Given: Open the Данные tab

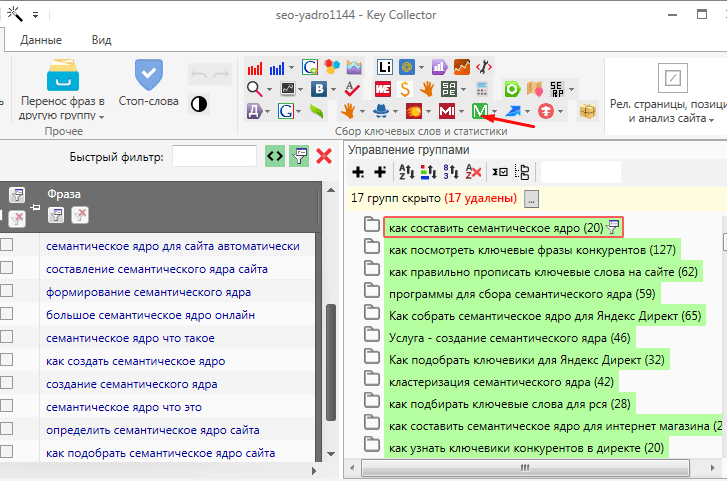Looking at the screenshot, I should [41, 40].
